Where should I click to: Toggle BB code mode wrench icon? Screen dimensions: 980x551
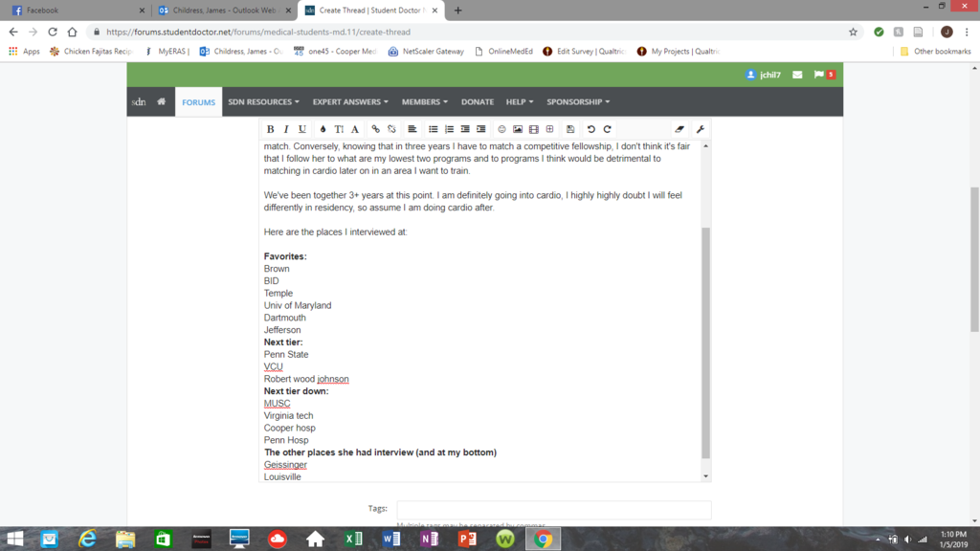(x=701, y=129)
